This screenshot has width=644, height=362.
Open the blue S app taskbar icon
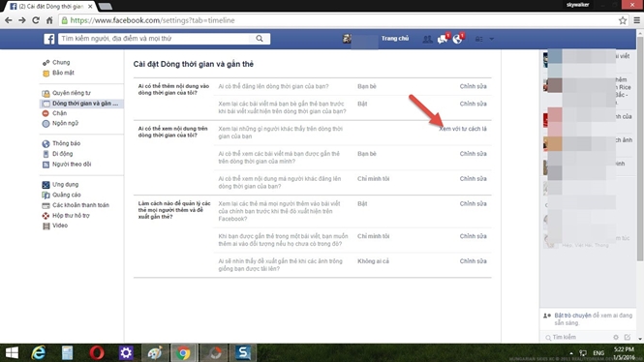coord(243,353)
